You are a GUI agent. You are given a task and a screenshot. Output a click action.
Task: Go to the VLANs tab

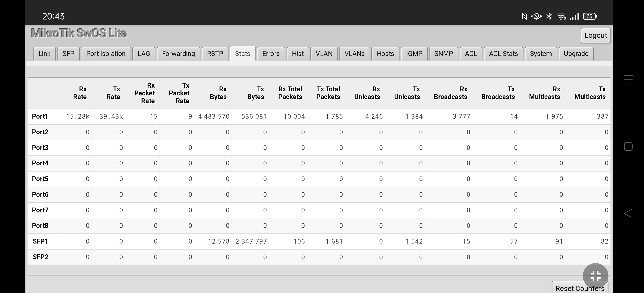tap(354, 54)
